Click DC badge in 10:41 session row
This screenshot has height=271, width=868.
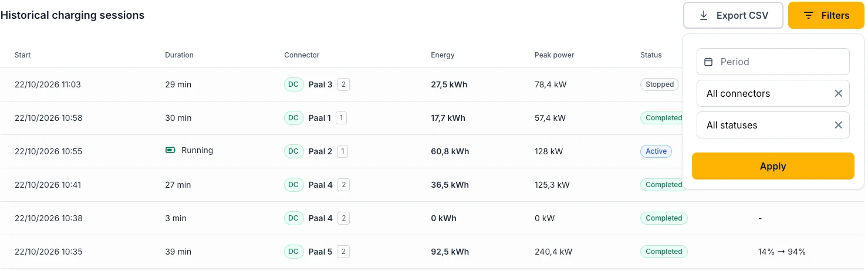[293, 185]
